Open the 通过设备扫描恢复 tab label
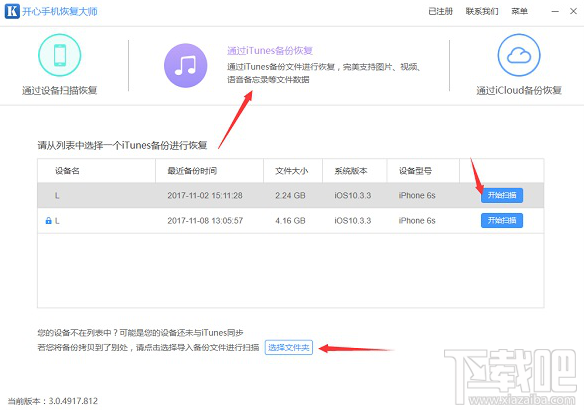Screen dimensions: 584x410 (60, 90)
